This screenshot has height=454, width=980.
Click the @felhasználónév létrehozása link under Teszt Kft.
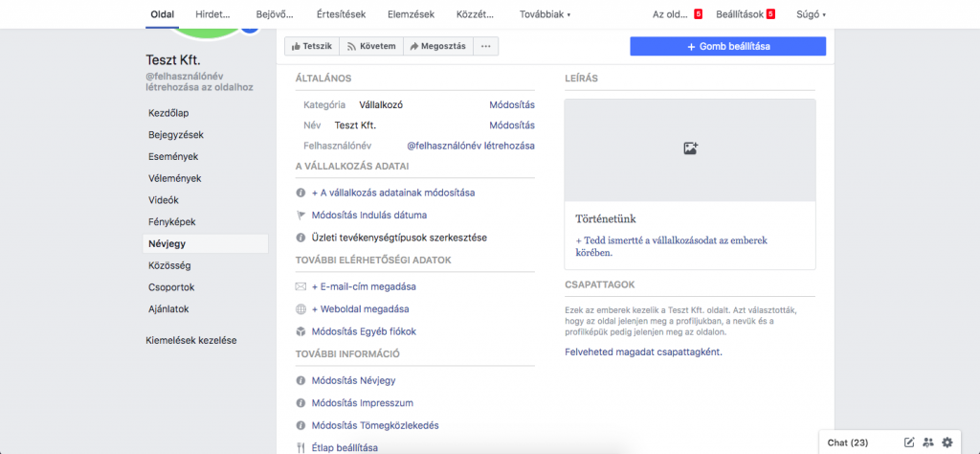(x=199, y=81)
